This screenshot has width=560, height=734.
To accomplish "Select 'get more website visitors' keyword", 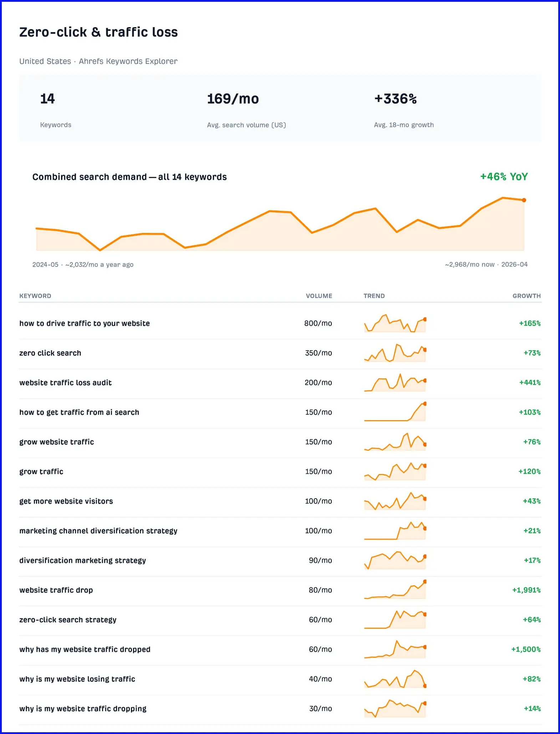I will (66, 501).
